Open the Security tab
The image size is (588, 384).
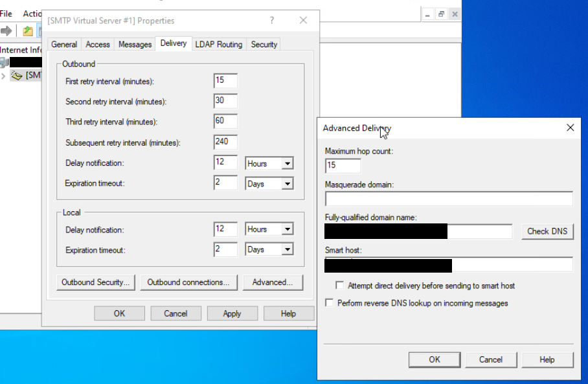[x=264, y=44]
